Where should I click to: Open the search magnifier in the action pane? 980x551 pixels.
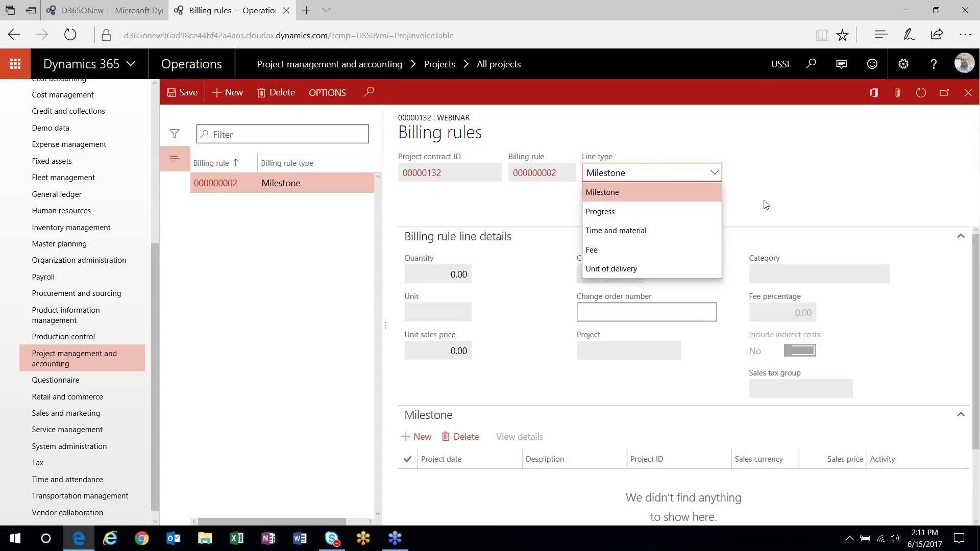pos(369,92)
